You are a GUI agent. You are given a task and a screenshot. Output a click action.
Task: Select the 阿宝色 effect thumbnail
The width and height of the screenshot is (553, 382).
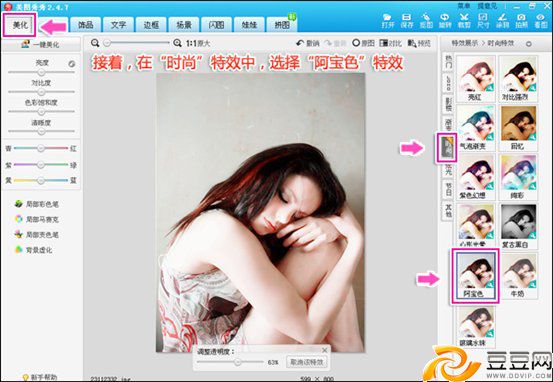click(475, 275)
